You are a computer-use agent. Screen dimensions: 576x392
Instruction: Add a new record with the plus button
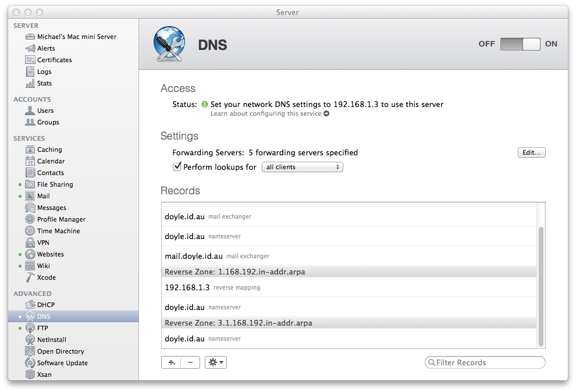pyautogui.click(x=171, y=362)
